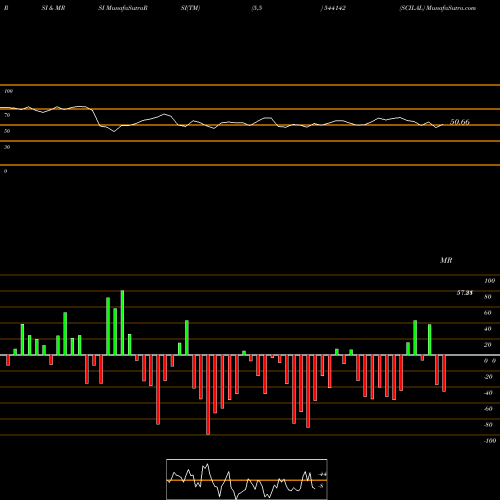This screenshot has height=500, width=500.
Task: Click the RSI axis label 0 on left
Action: [5, 171]
